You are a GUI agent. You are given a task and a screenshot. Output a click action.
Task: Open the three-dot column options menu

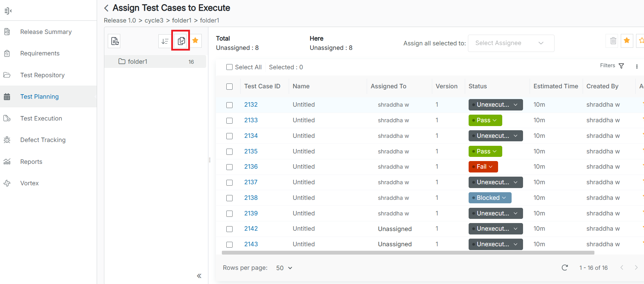(637, 66)
